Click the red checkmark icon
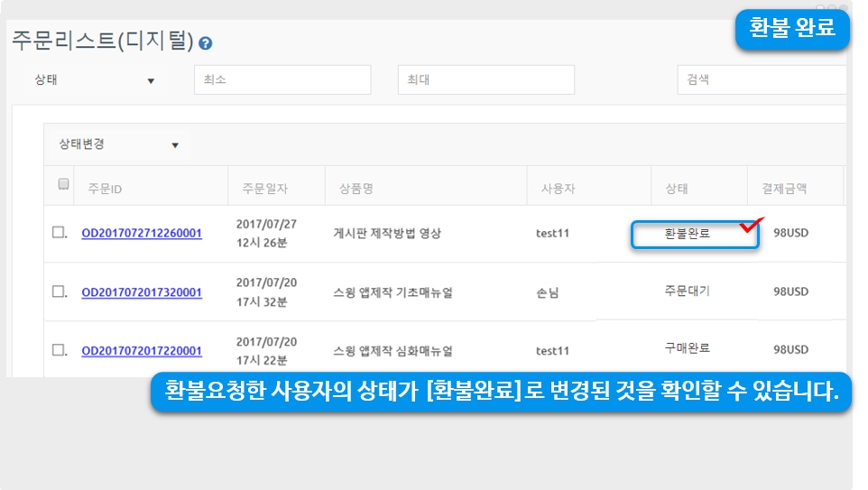Image resolution: width=868 pixels, height=490 pixels. 751,225
